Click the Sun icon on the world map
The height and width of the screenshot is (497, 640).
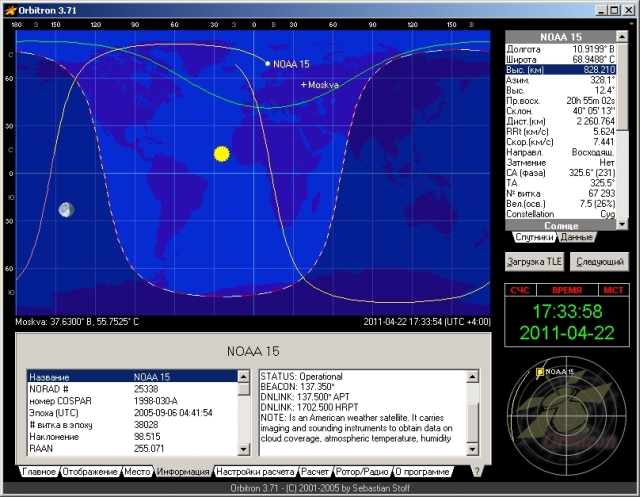222,154
